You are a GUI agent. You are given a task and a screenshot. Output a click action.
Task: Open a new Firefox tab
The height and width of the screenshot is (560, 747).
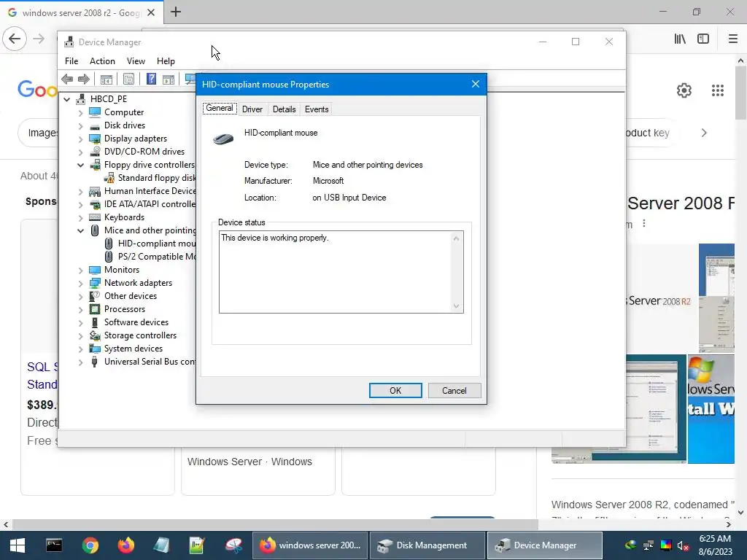(x=176, y=12)
